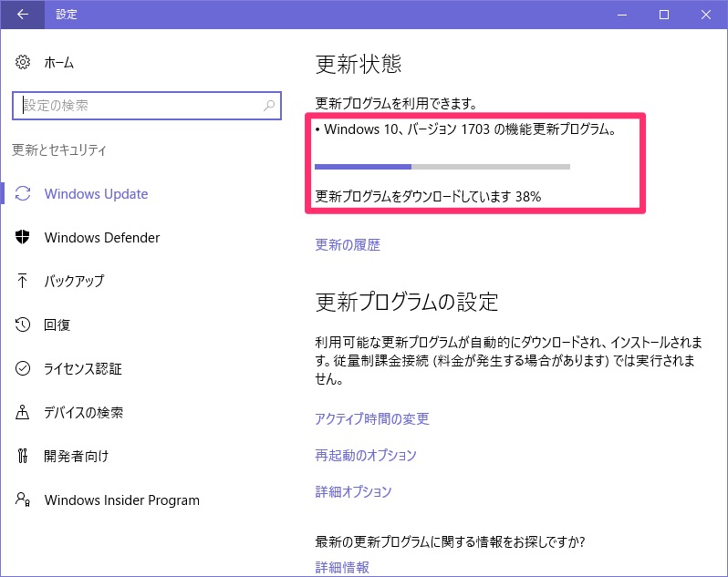
Task: Open 開発者向け section
Action: click(x=76, y=456)
